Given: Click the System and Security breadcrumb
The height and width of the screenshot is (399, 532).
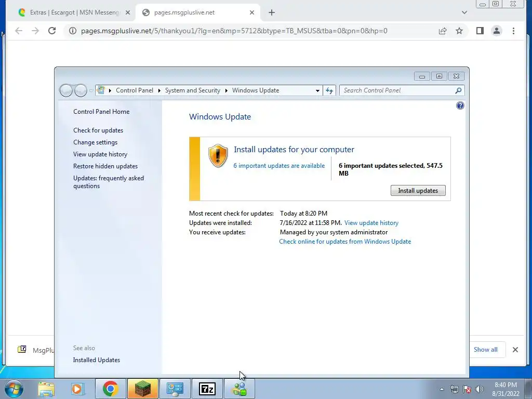Looking at the screenshot, I should [193, 90].
